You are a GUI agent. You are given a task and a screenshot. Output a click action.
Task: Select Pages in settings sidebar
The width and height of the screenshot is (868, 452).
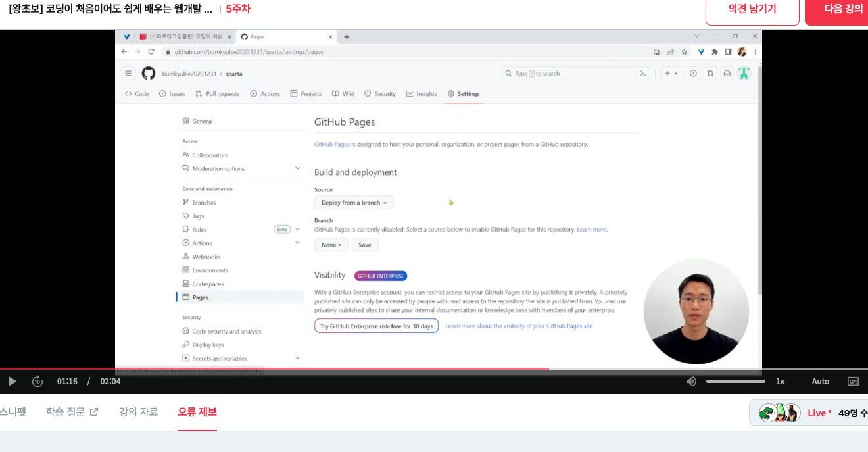coord(241,297)
